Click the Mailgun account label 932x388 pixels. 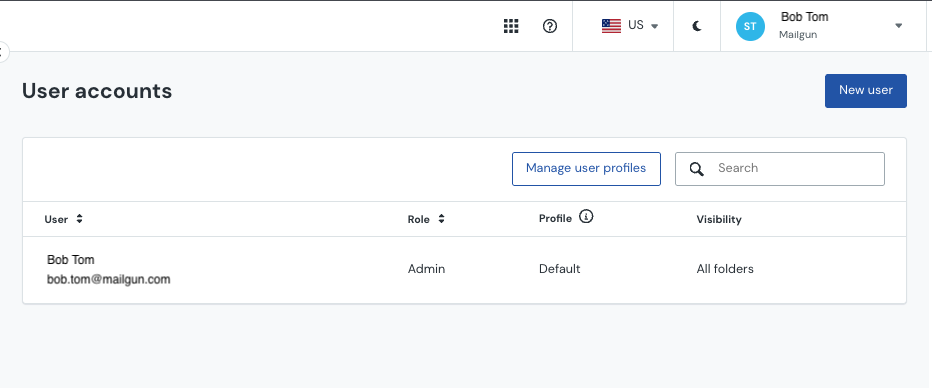pos(798,34)
